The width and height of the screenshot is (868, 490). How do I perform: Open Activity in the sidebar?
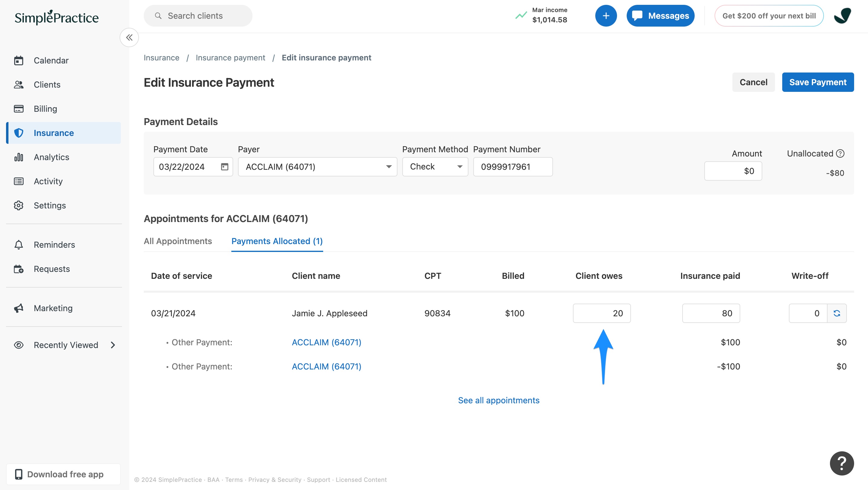pos(64,181)
